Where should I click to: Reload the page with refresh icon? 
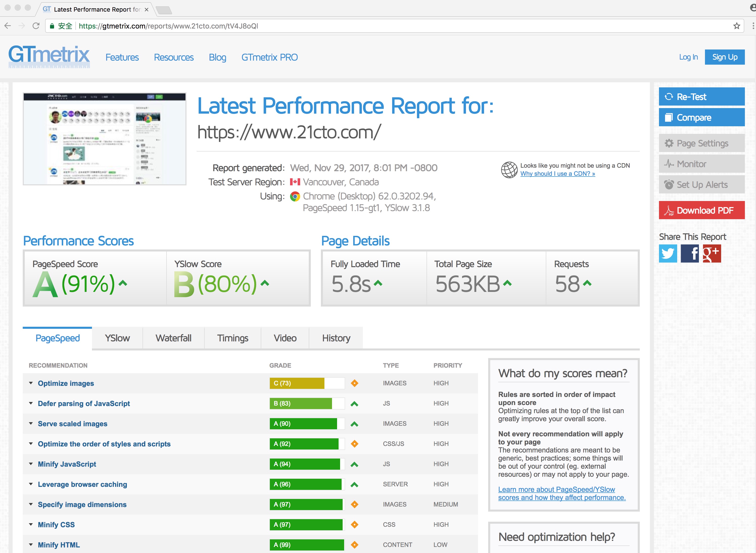coord(36,26)
